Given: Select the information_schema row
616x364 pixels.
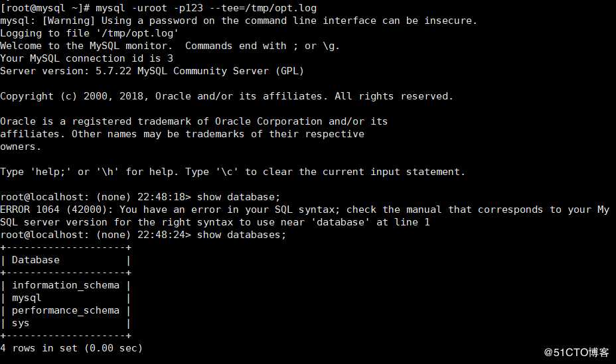Looking at the screenshot, I should [x=66, y=285].
